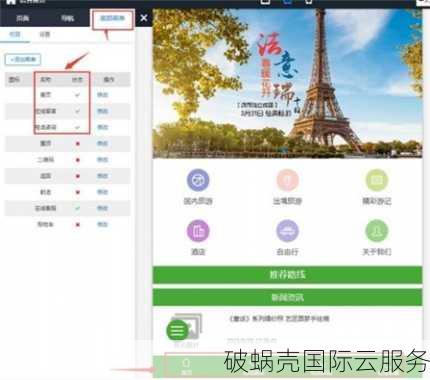Image resolution: width=430 pixels, height=380 pixels.
Task: Click the add menu button above the table
Action: (x=23, y=60)
